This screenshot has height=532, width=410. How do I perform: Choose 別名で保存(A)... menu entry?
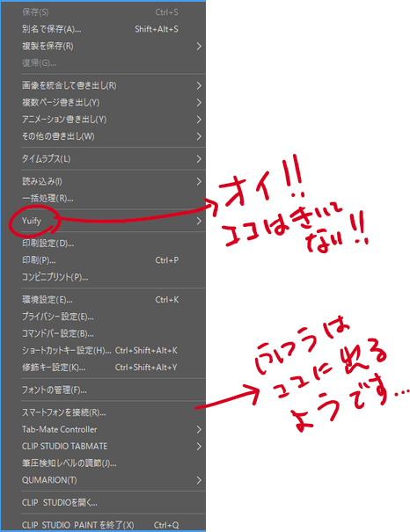point(103,29)
